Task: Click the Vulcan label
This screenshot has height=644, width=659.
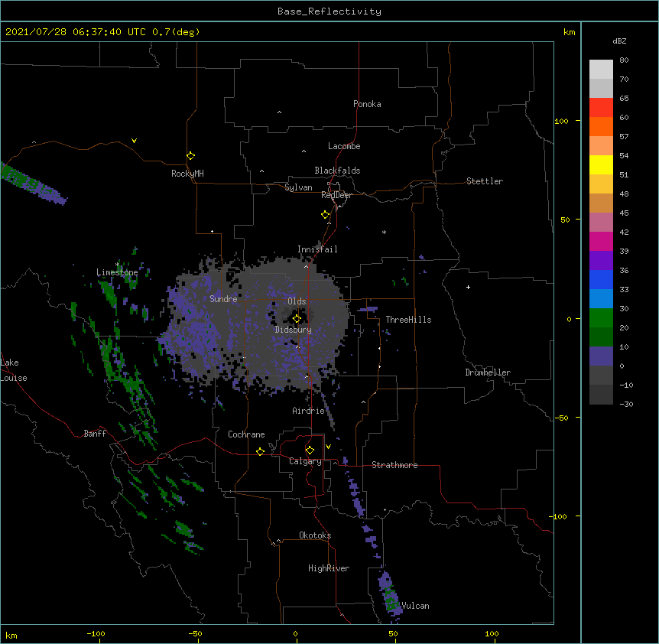Action: [x=415, y=606]
